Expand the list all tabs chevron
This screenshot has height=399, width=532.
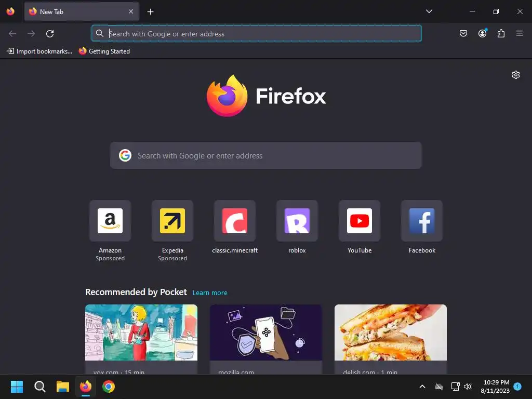429,11
